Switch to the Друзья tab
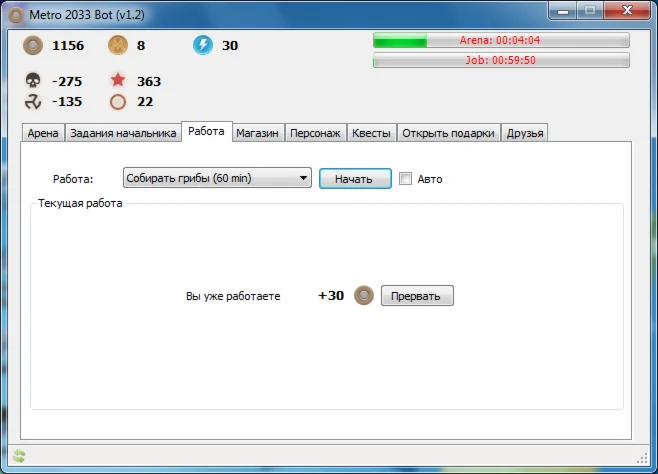The height and width of the screenshot is (474, 658). coord(525,133)
